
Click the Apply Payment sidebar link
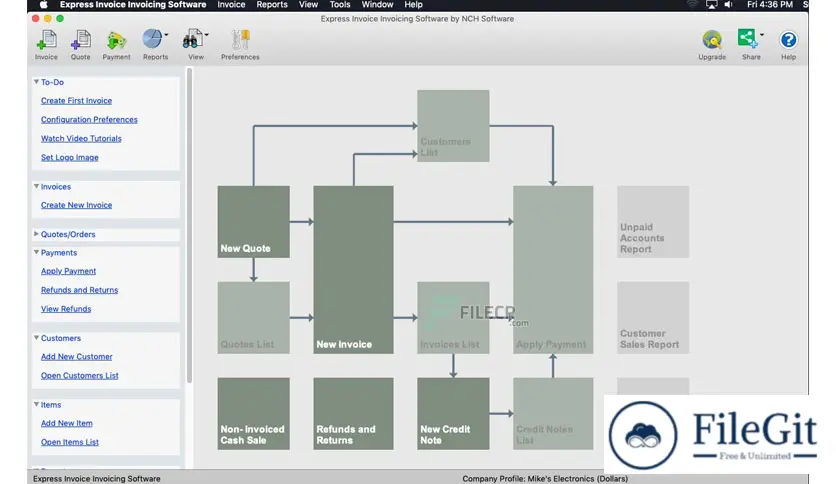68,271
